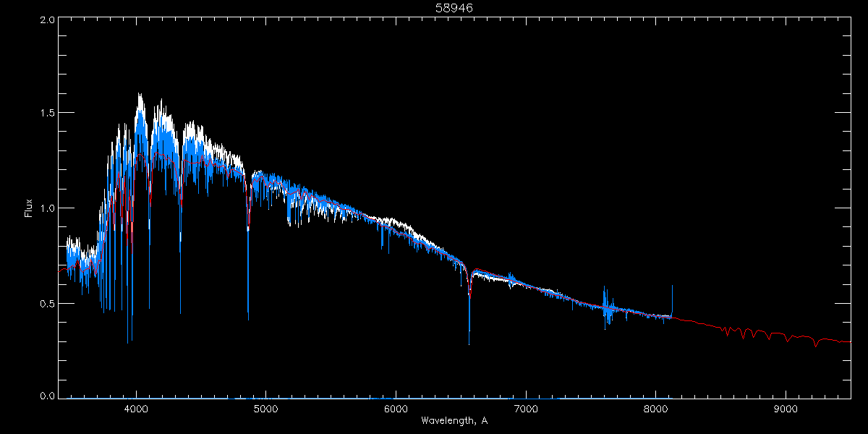Click the 1.5 y-axis tick label
868x434 pixels.
point(48,114)
